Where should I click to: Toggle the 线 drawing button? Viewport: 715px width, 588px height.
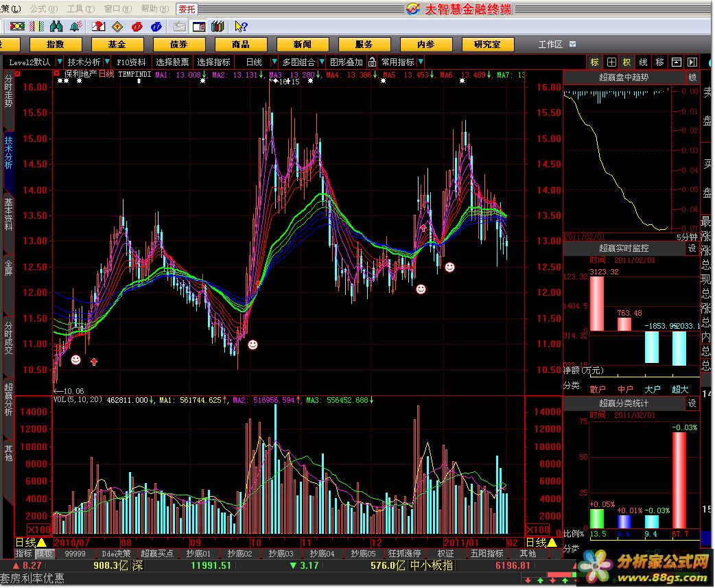click(x=644, y=62)
